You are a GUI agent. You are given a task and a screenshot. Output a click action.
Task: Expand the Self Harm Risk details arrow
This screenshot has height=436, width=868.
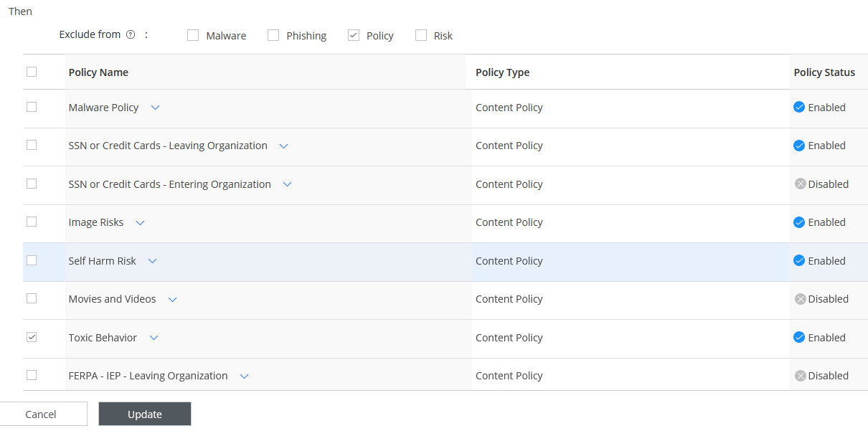coord(152,261)
